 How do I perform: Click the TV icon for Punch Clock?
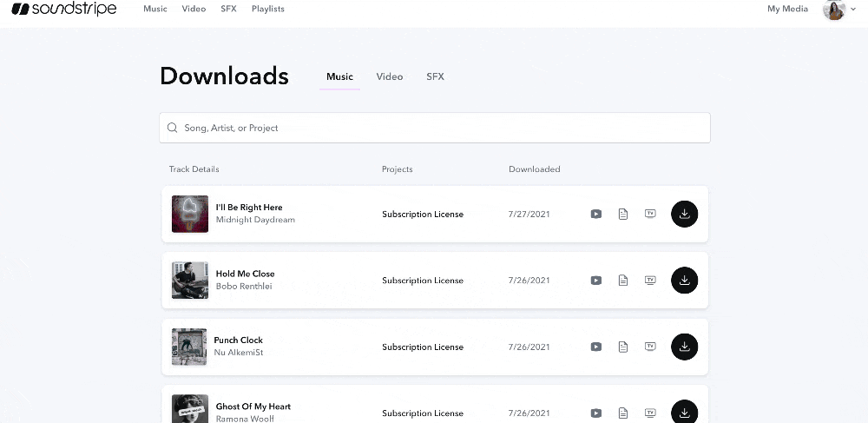[649, 347]
